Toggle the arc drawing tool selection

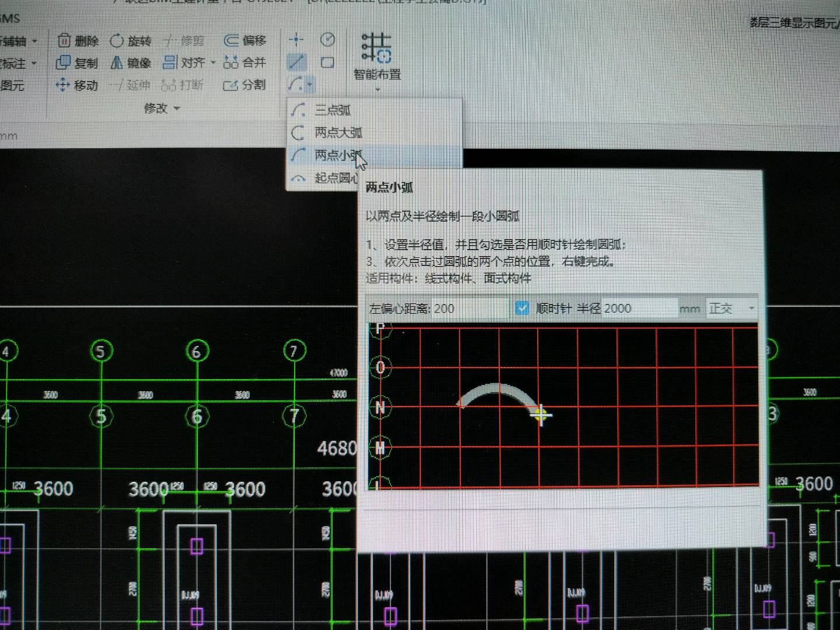[x=296, y=84]
